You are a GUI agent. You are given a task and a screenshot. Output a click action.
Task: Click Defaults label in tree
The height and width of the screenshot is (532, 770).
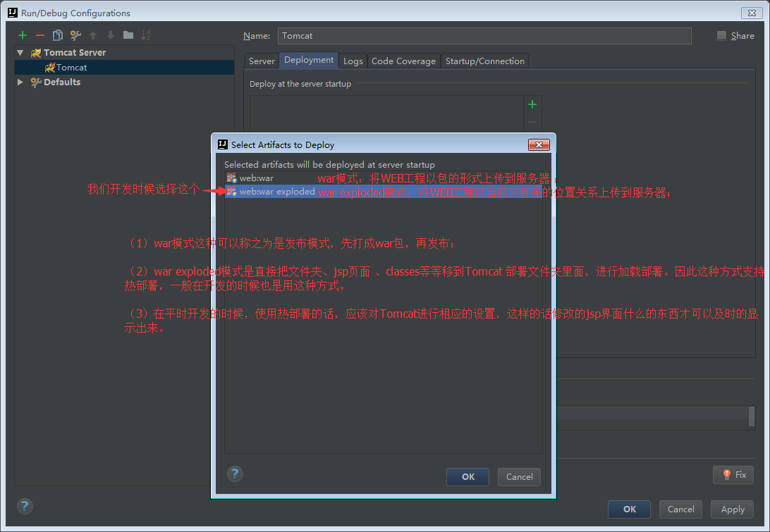(62, 82)
